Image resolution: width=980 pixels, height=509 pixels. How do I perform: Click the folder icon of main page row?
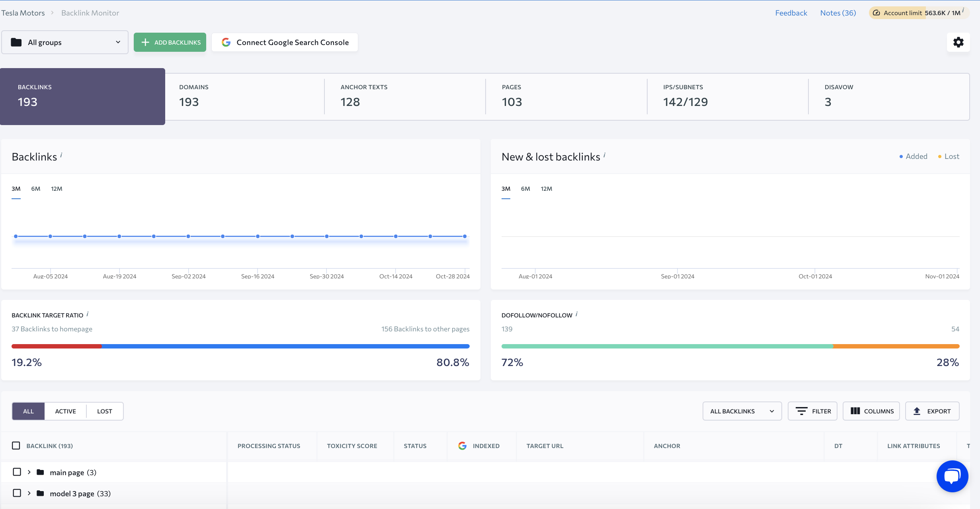[40, 472]
